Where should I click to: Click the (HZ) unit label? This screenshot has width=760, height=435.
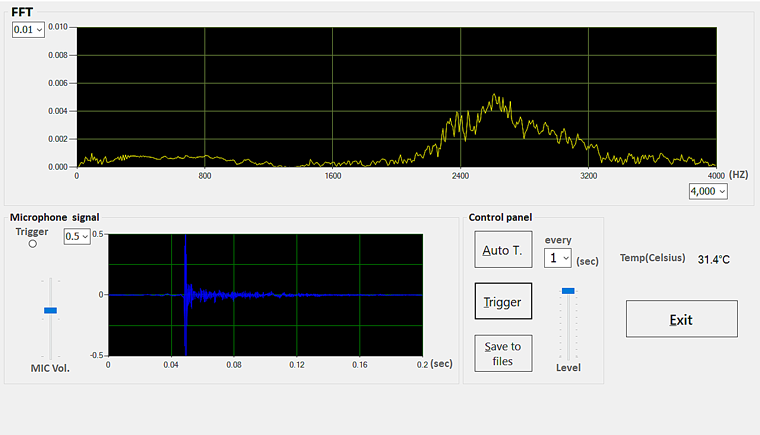[x=739, y=175]
